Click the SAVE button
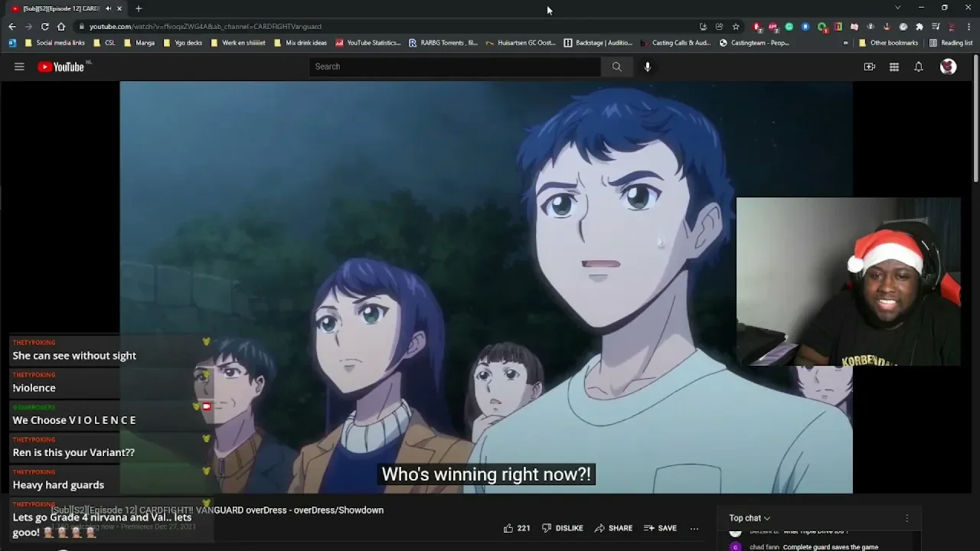This screenshot has height=551, width=980. [x=660, y=528]
